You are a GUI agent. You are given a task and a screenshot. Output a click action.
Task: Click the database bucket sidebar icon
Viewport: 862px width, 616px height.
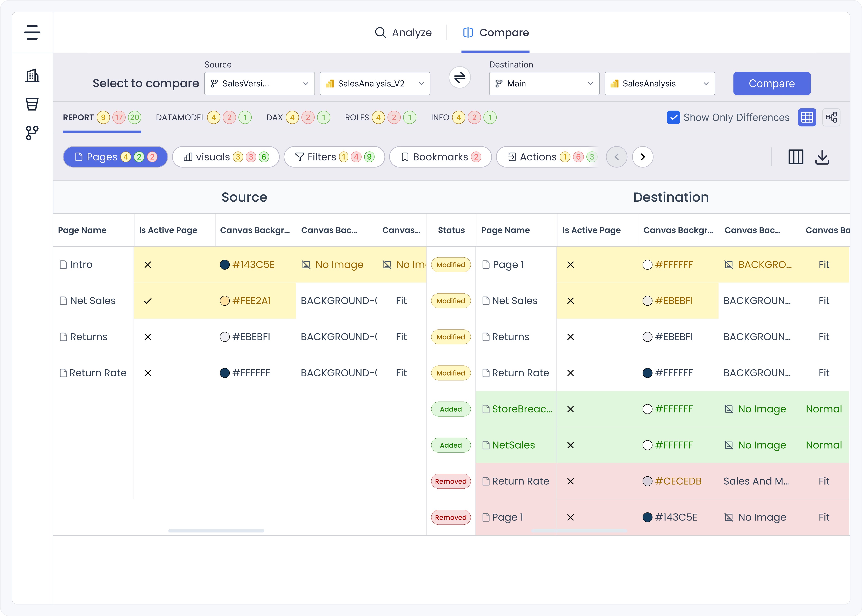32,104
